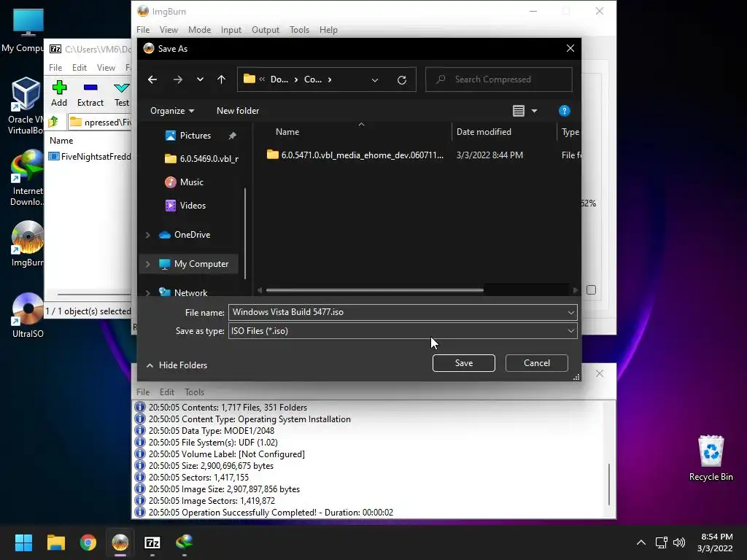Open ImgBurn desktop shortcut
This screenshot has width=747, height=560.
(x=27, y=244)
